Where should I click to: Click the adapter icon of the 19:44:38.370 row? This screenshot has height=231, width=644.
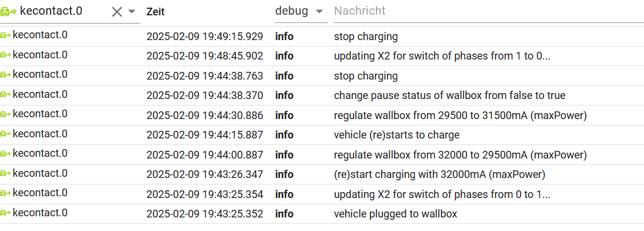[5, 95]
